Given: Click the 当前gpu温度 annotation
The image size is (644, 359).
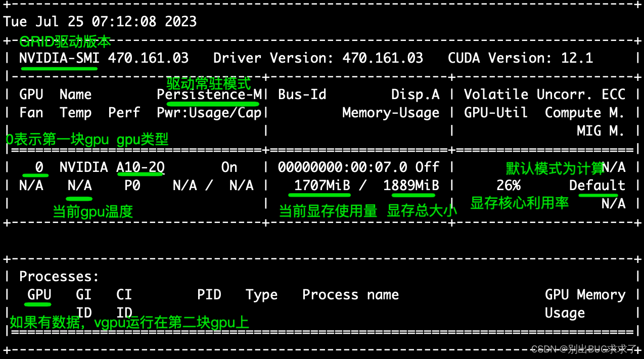Looking at the screenshot, I should 92,211.
